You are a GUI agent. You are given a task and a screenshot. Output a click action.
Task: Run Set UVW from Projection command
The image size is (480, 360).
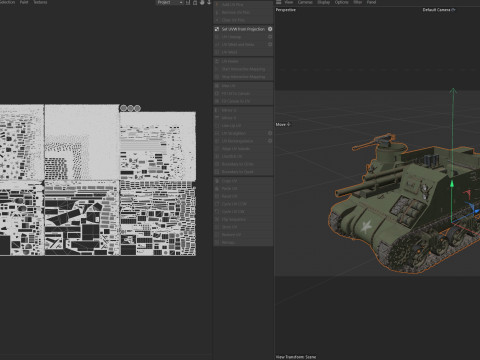[243, 29]
